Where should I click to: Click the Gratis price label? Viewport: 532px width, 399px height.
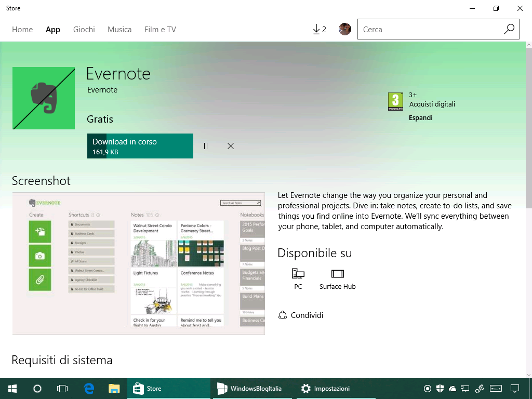tap(100, 119)
